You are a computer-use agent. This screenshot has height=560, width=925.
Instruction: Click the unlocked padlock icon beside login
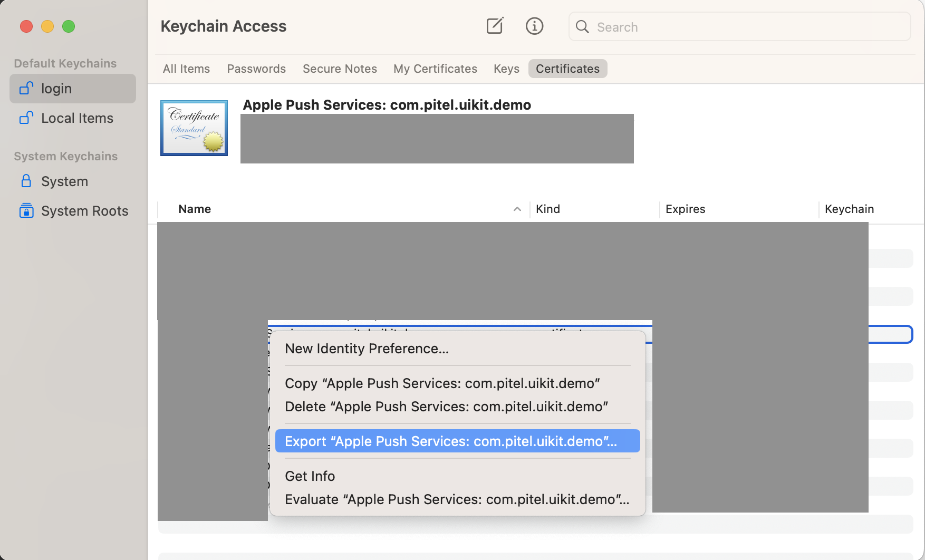[26, 88]
